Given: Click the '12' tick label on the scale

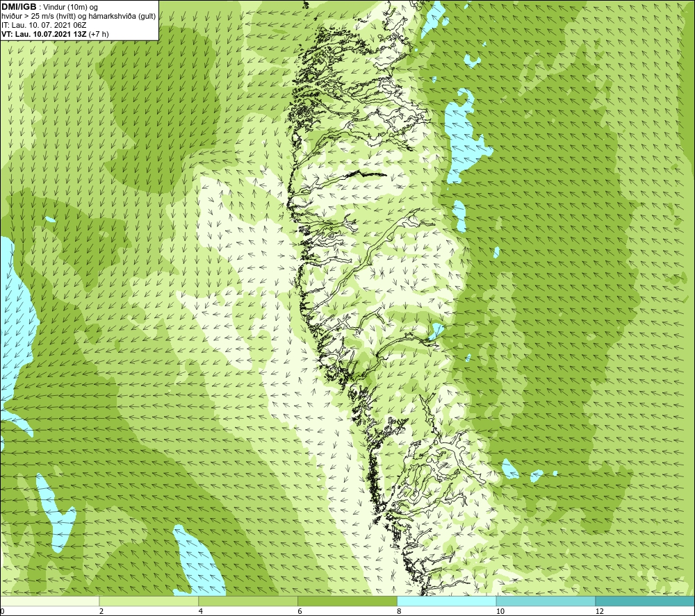Looking at the screenshot, I should (x=600, y=612).
